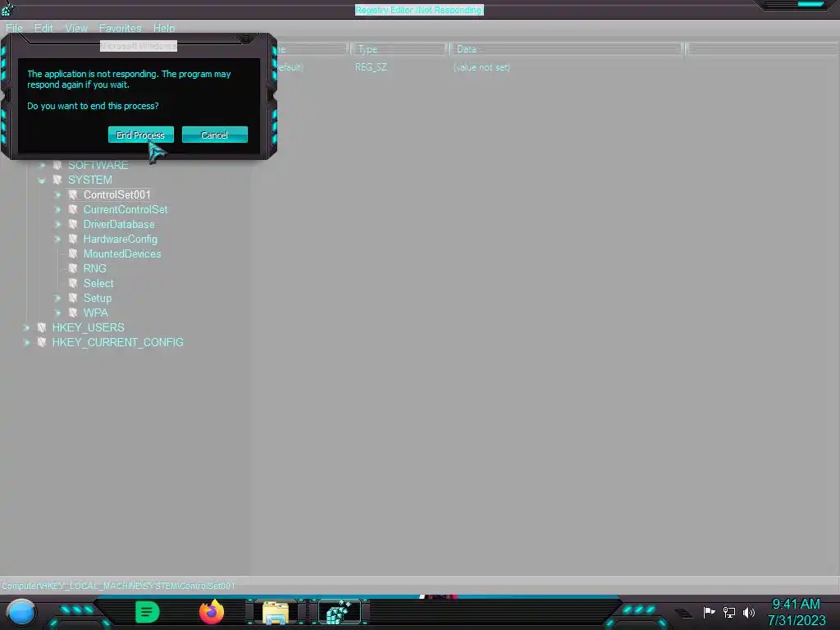Click the RNG folder icon
This screenshot has width=840, height=630.
[x=73, y=268]
